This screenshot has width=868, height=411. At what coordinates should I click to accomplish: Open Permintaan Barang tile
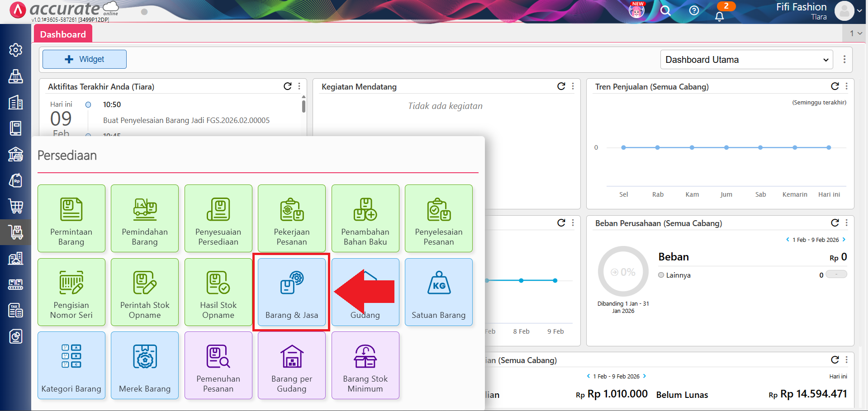click(71, 218)
